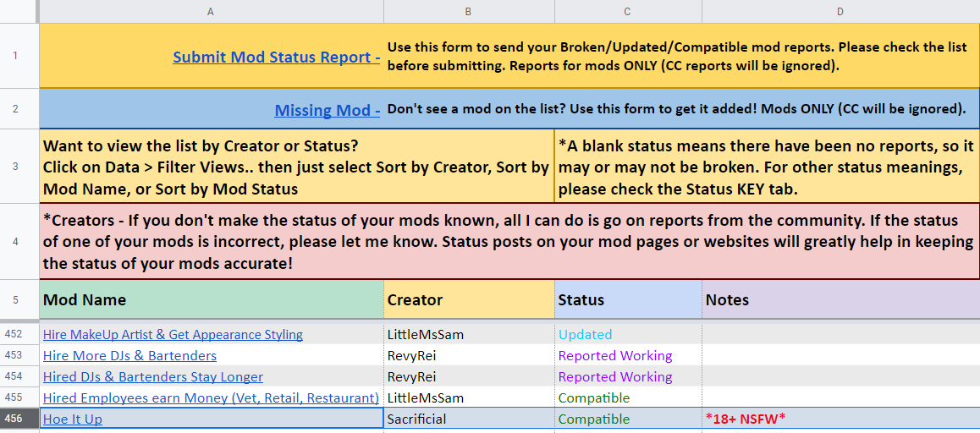Image resolution: width=980 pixels, height=433 pixels.
Task: Click the '*Creators - If you don't make' notice cell
Action: (509, 241)
